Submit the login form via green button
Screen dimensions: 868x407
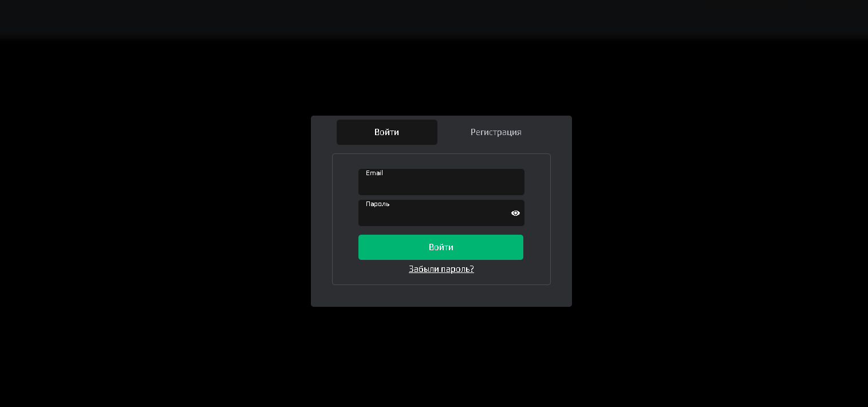point(441,247)
